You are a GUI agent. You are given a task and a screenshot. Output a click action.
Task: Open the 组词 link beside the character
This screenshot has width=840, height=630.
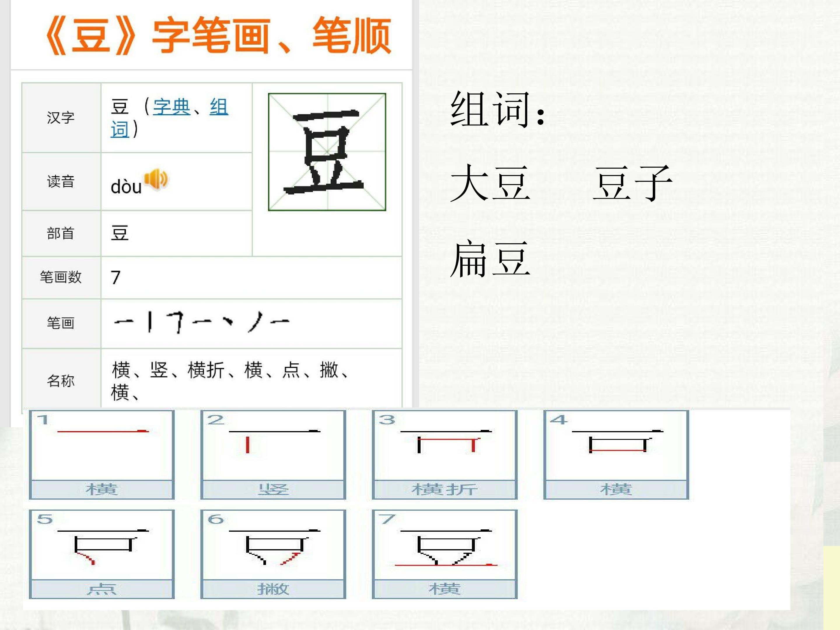(169, 118)
